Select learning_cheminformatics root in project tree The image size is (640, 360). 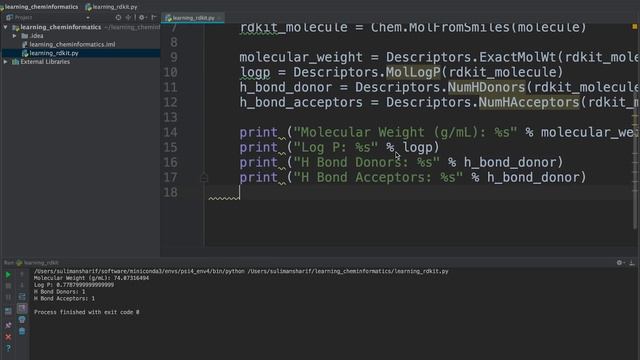60,27
